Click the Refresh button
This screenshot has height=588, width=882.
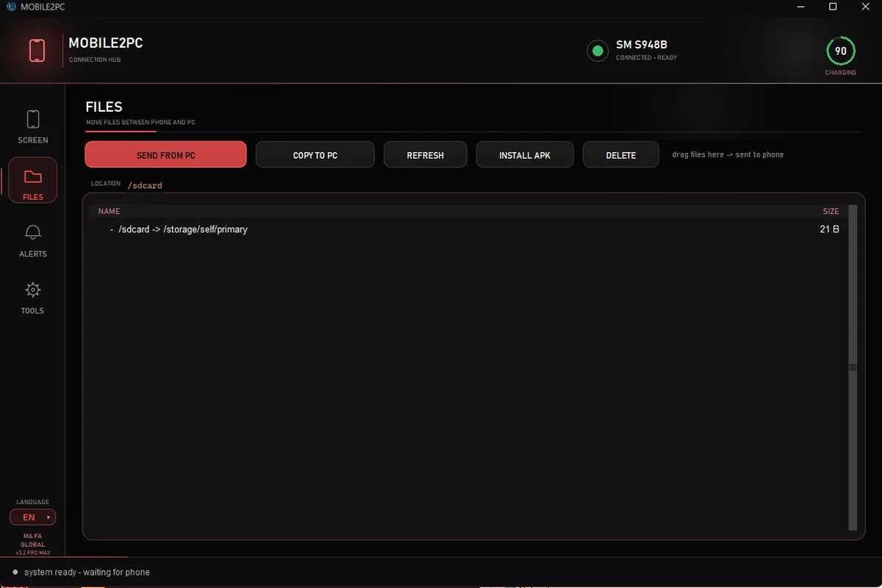coord(426,155)
